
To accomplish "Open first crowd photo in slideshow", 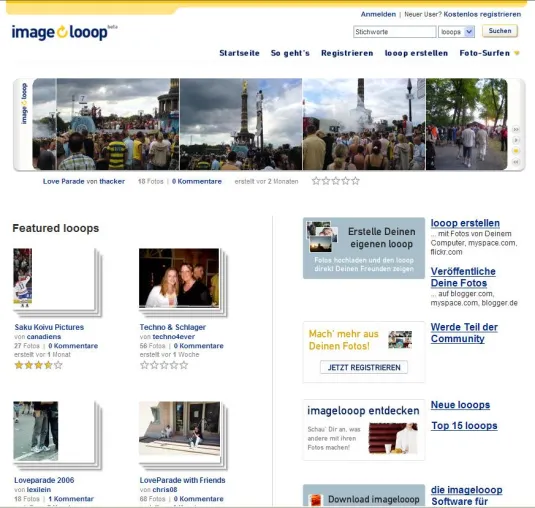I will point(117,124).
